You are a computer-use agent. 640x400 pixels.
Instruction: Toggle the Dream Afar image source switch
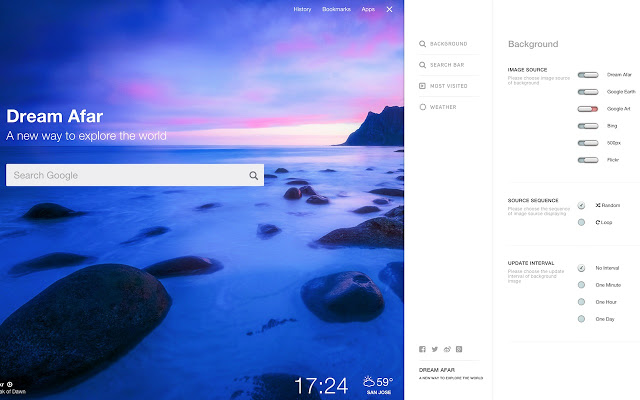[588, 75]
